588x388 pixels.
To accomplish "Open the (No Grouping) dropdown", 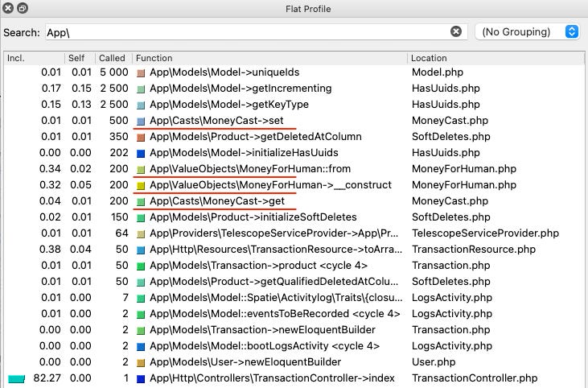I will 528,31.
